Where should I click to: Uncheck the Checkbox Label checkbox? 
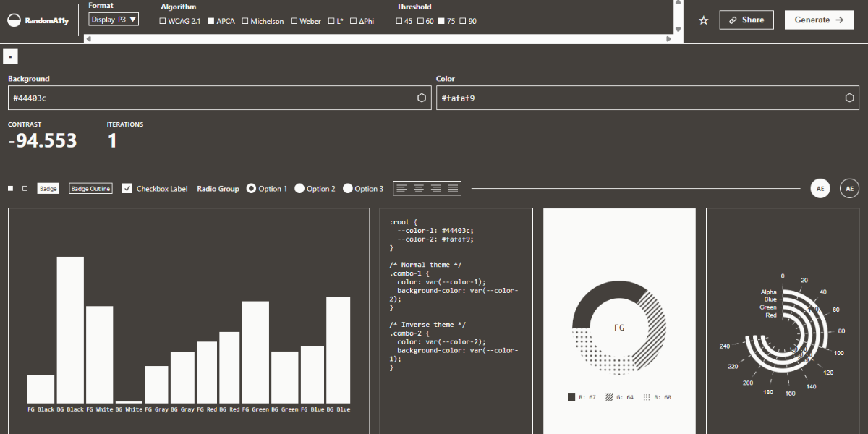(x=127, y=188)
